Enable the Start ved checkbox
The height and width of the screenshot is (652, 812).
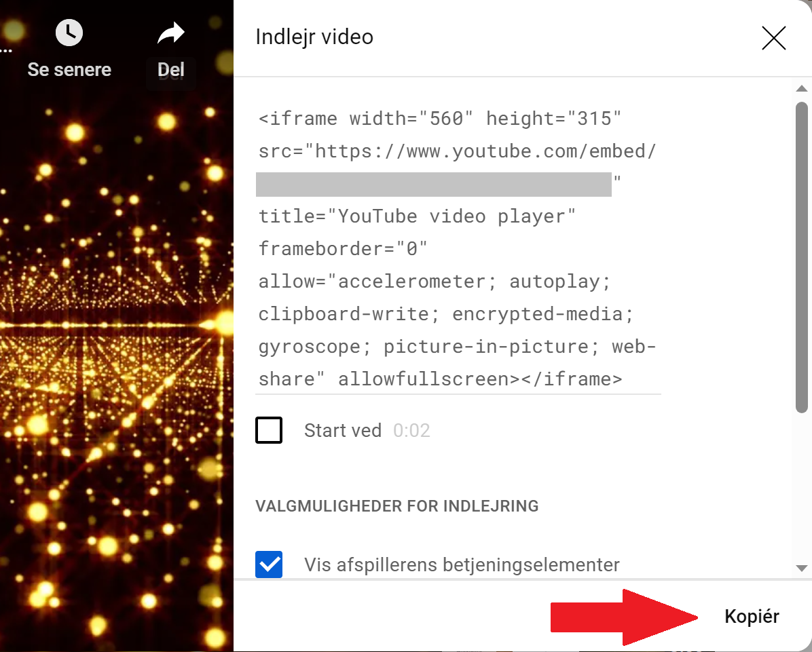click(269, 430)
